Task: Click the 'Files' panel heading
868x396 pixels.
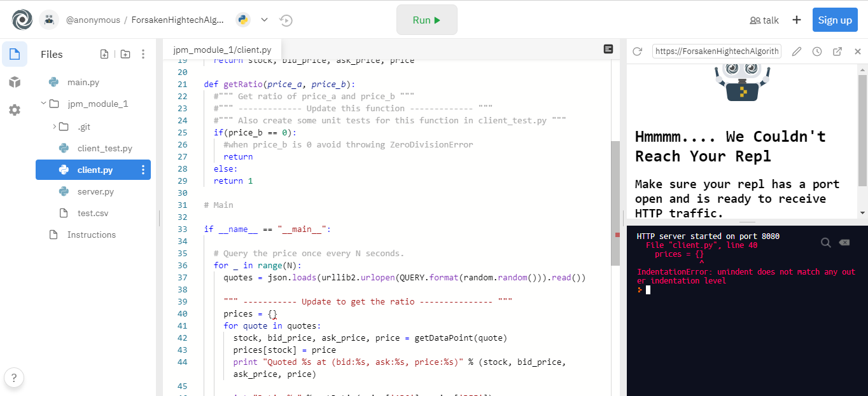Action: [52, 54]
